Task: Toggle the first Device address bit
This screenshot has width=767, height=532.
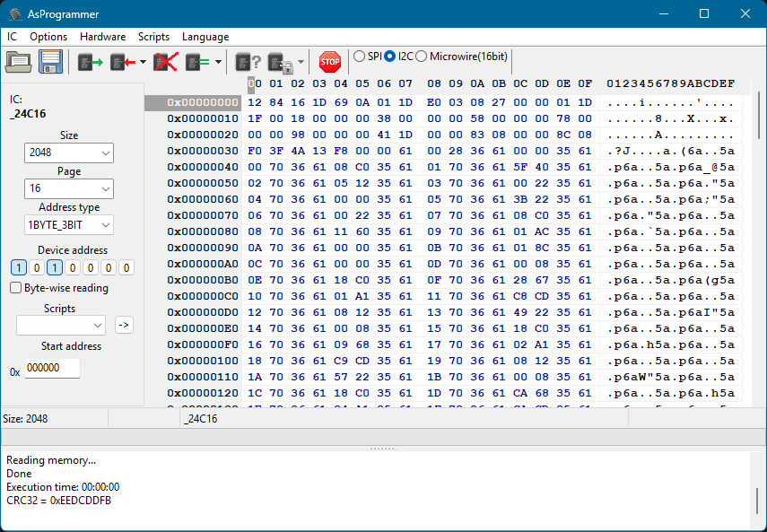Action: 19,267
